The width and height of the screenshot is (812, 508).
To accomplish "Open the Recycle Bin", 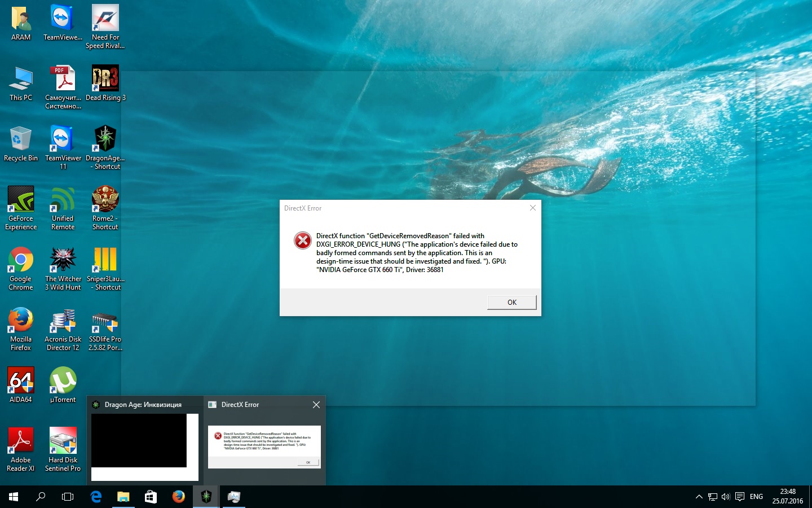I will pyautogui.click(x=21, y=144).
